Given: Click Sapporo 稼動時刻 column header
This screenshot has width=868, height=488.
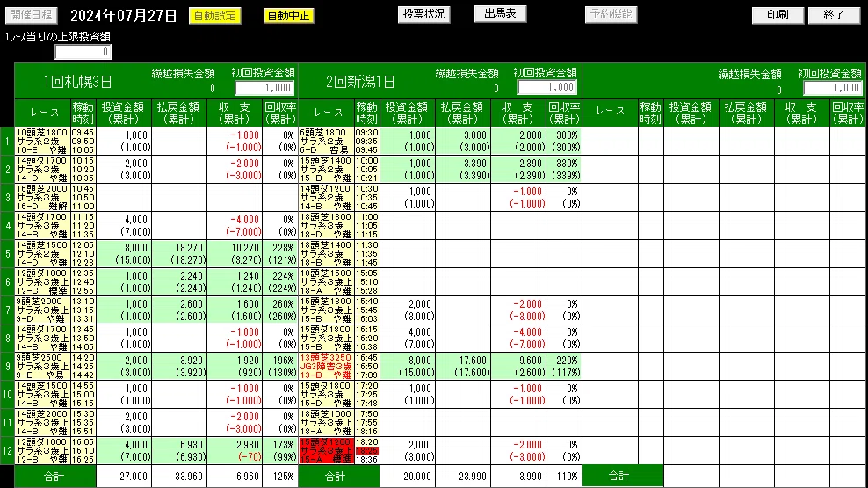Looking at the screenshot, I should click(83, 113).
